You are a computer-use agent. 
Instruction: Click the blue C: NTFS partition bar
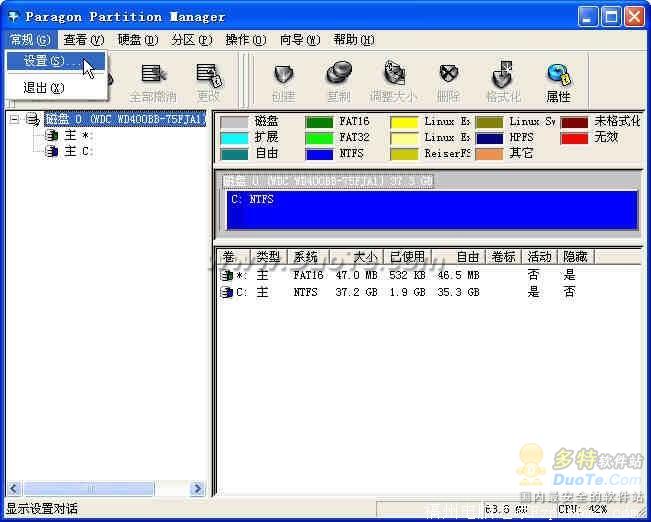coord(432,210)
